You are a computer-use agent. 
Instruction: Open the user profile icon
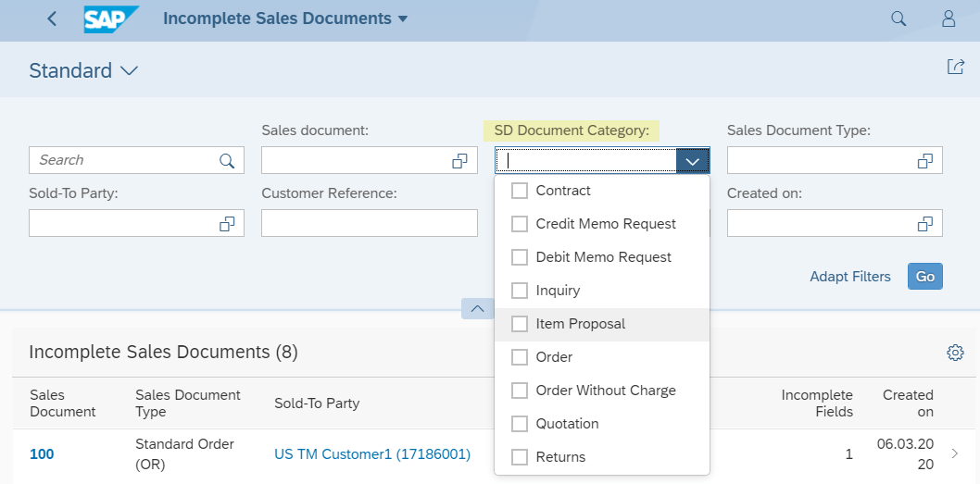[948, 19]
